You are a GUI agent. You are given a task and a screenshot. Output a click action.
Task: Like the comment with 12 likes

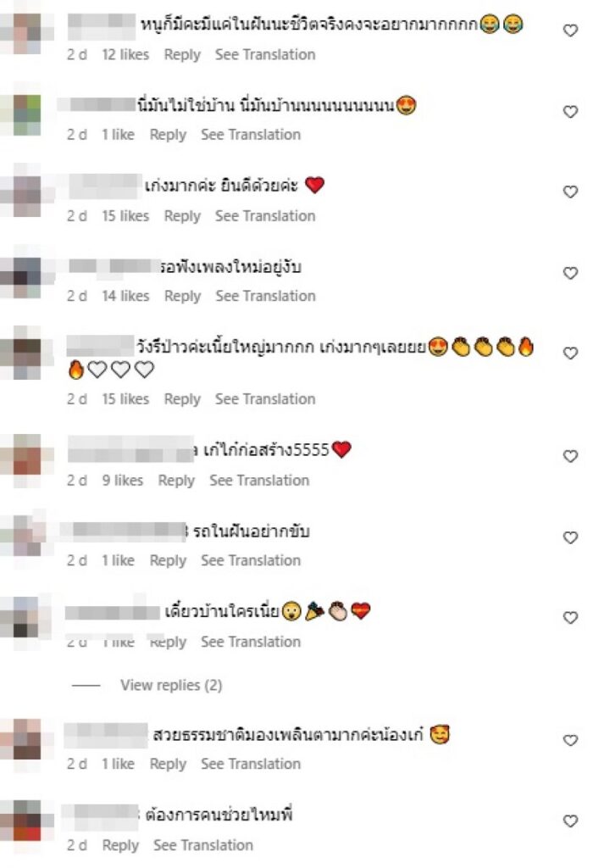pos(570,31)
